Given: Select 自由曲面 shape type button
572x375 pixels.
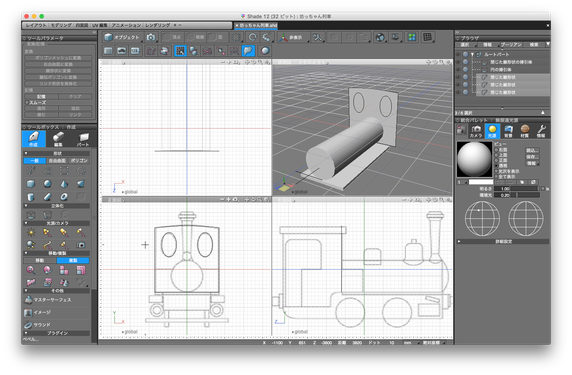Looking at the screenshot, I should coord(57,161).
